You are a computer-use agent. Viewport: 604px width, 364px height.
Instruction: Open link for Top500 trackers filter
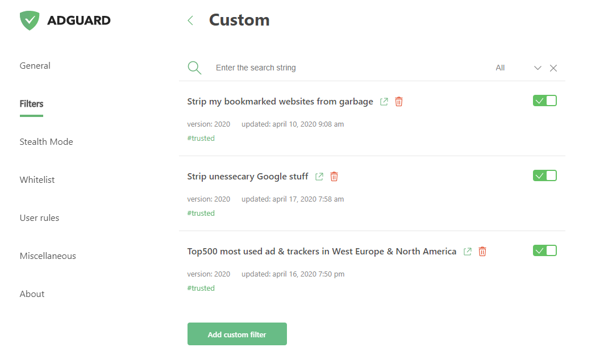[x=468, y=252]
